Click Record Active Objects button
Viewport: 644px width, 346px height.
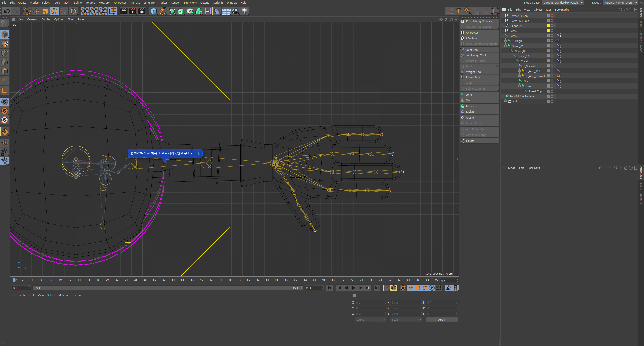(x=386, y=288)
